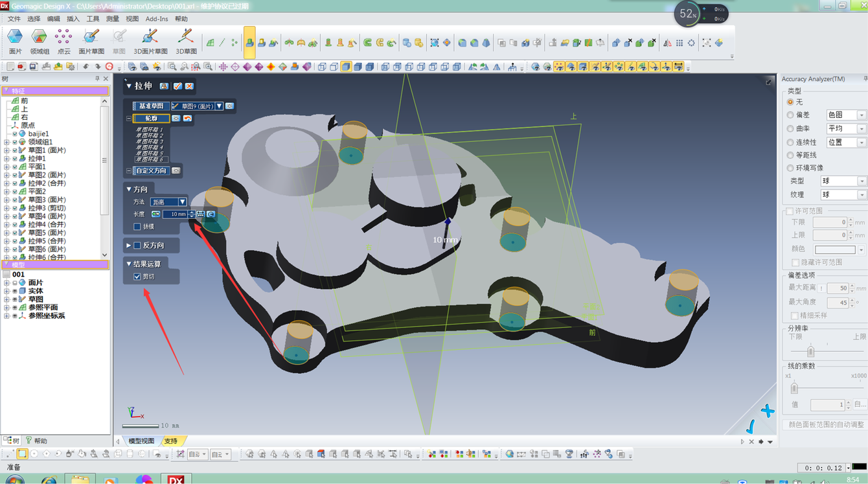Select the 环境写像 radio button
The image size is (868, 484).
[790, 168]
